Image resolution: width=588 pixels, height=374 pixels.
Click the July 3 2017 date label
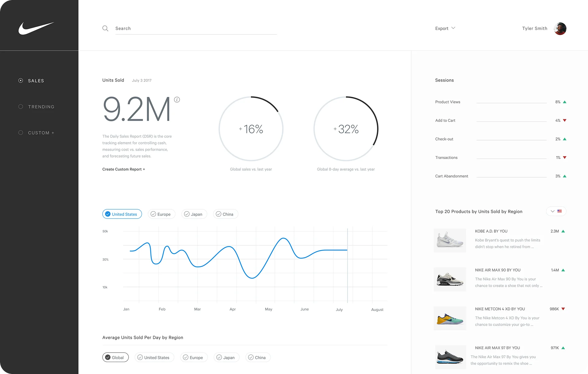click(141, 80)
